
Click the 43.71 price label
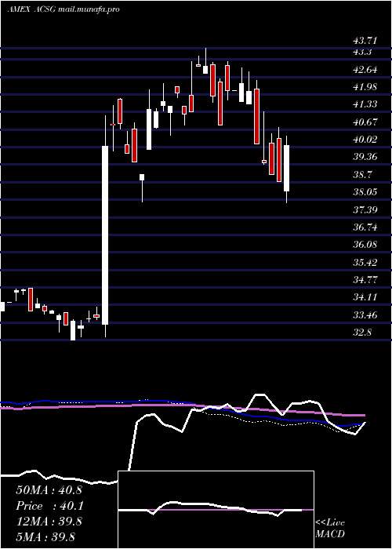365,41
